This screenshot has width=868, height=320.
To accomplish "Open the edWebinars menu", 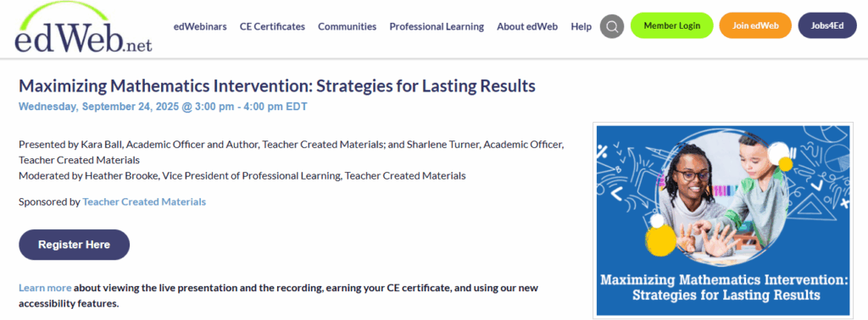I will [200, 26].
